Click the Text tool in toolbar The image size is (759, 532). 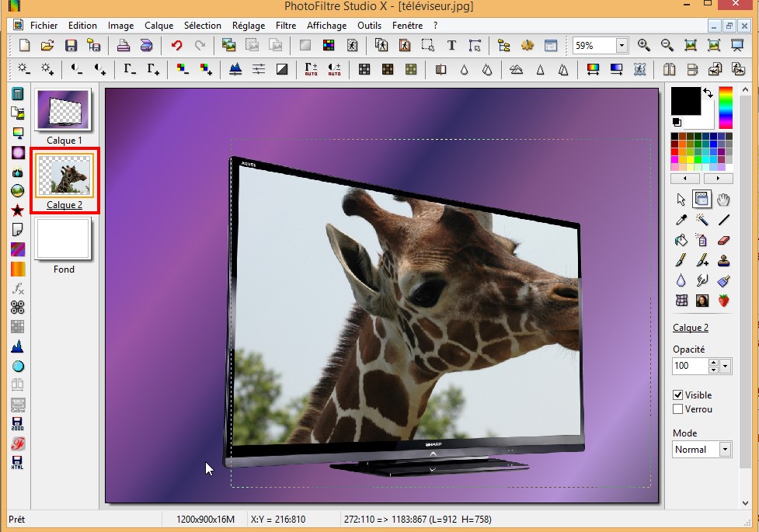point(451,45)
